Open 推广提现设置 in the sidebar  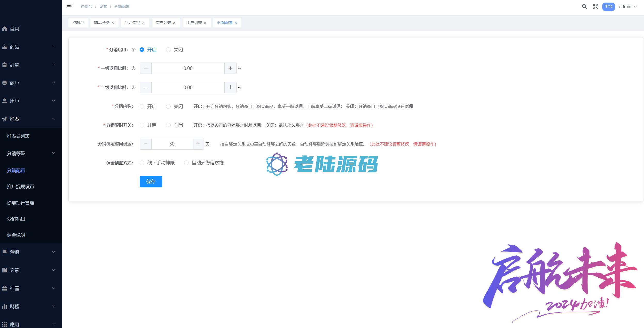[21, 187]
